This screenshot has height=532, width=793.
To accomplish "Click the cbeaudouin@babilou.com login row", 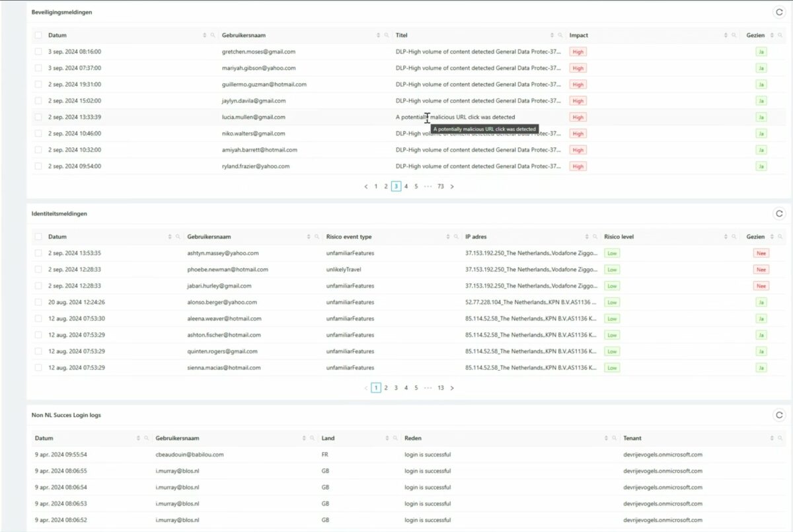I will (x=408, y=455).
